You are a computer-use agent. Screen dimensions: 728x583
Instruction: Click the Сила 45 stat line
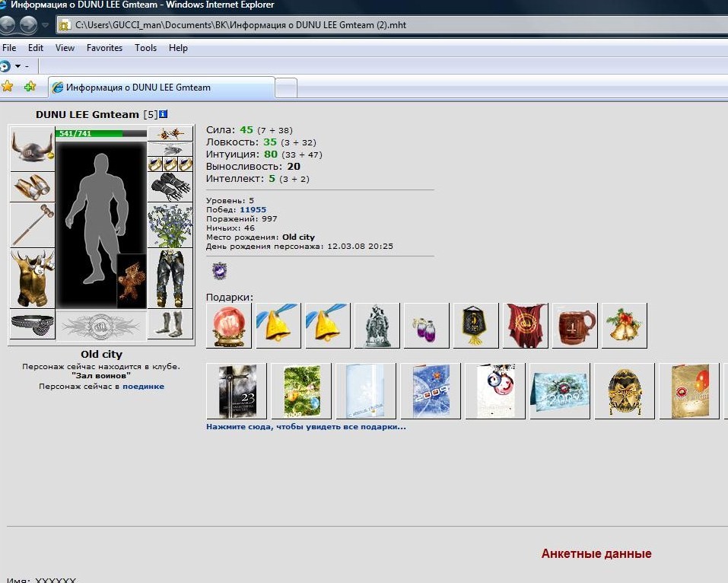[250, 130]
